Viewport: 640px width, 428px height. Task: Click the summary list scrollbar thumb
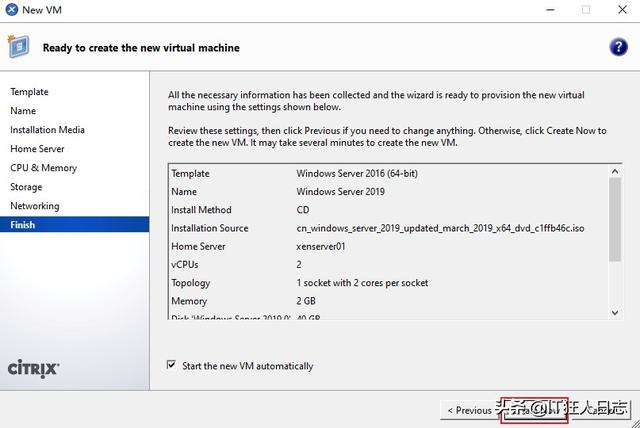point(615,220)
